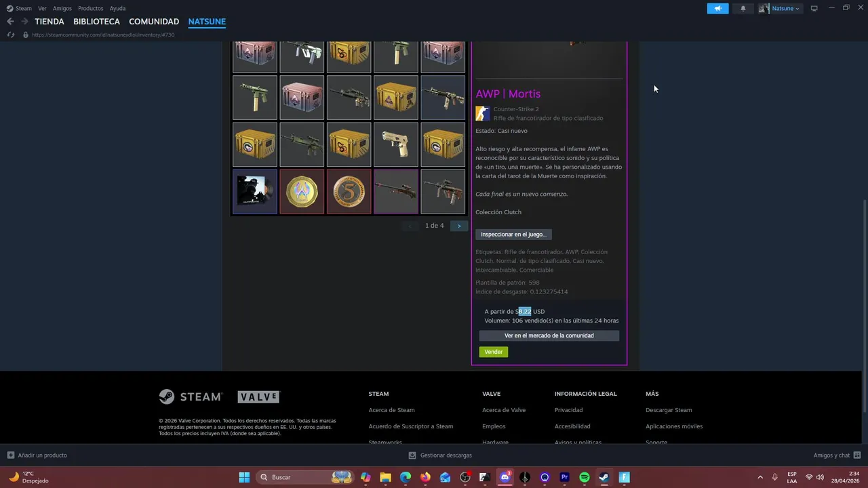Screen dimensions: 868x488
Task: Select the 5-year veteran coin item
Action: pos(349,192)
